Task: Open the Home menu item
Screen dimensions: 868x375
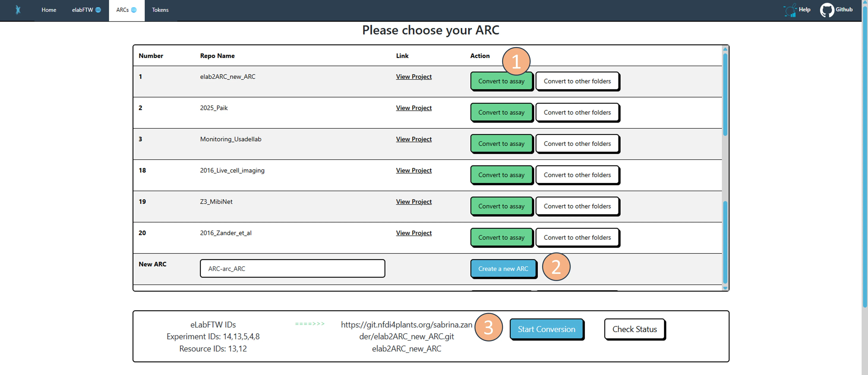Action: click(49, 10)
